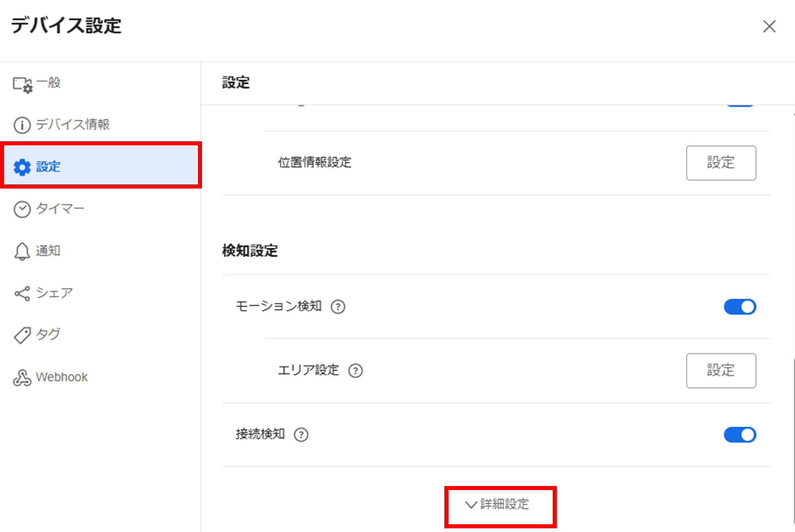
Task: Expand the 詳細設定 section
Action: point(500,506)
